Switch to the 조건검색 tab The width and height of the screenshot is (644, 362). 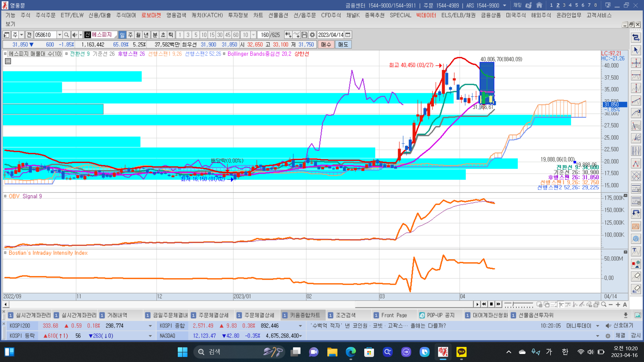click(345, 315)
